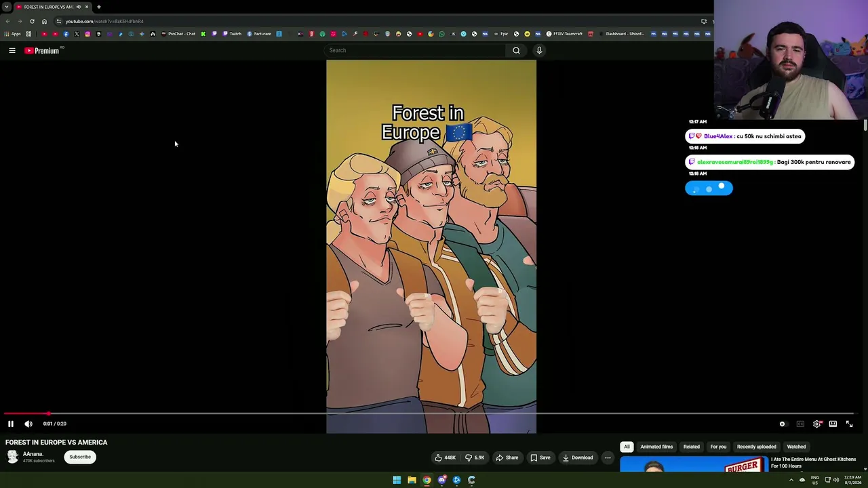This screenshot has height=488, width=868.
Task: Pause the video playback
Action: click(11, 424)
